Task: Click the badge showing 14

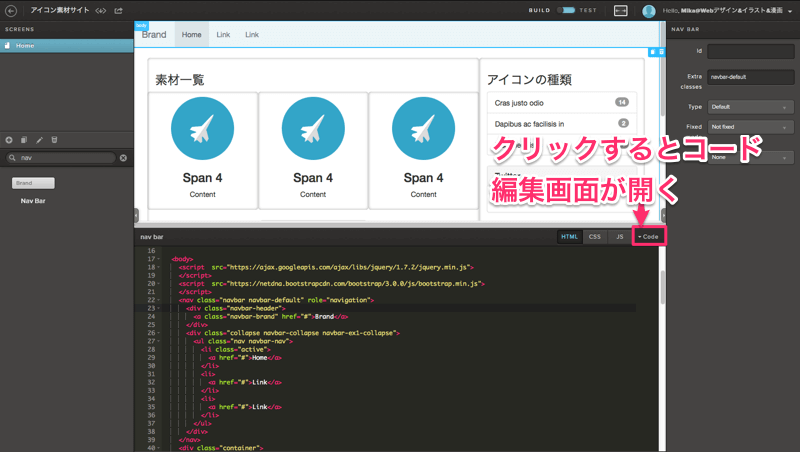Action: click(x=621, y=102)
